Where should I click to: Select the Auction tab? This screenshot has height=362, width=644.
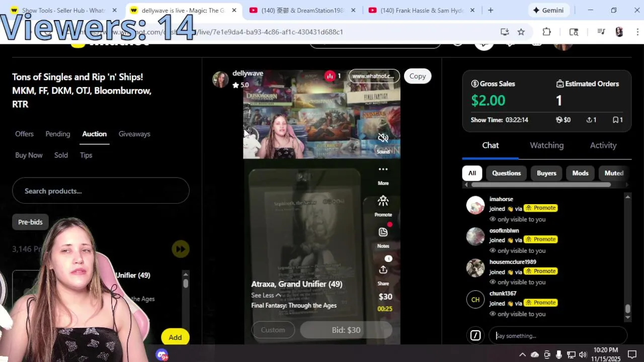point(94,134)
